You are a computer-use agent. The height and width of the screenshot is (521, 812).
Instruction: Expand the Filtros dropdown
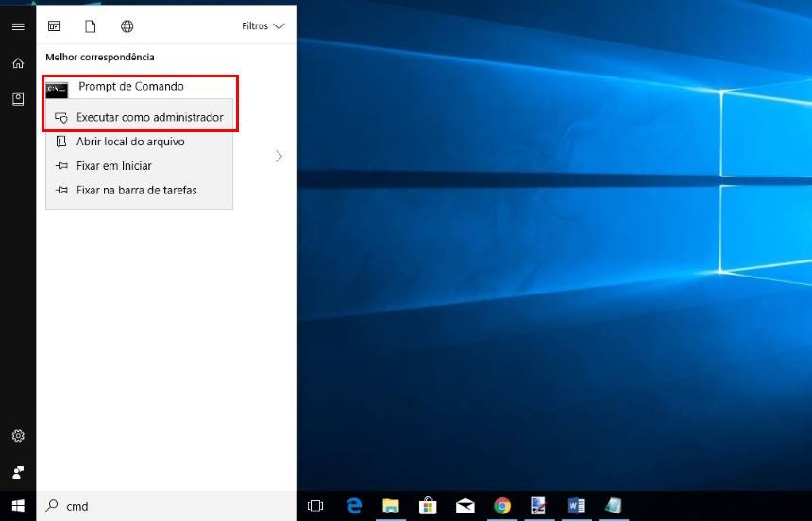(262, 26)
